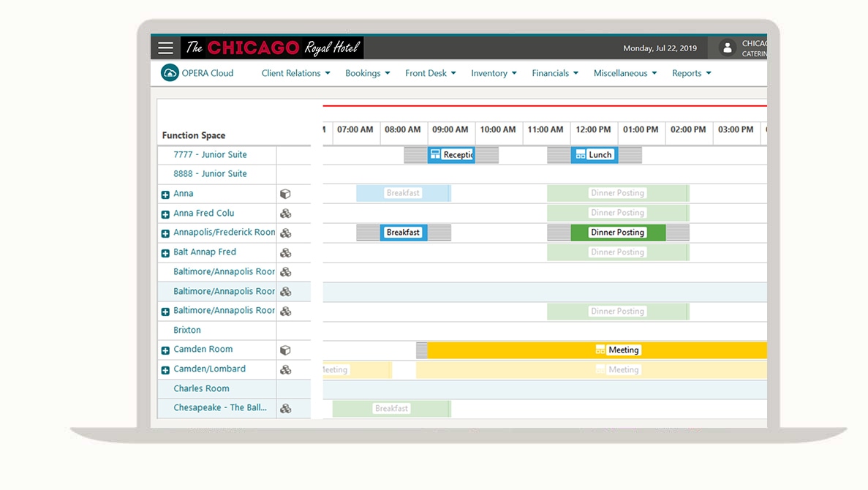
Task: Click the user profile avatar icon
Action: 727,48
